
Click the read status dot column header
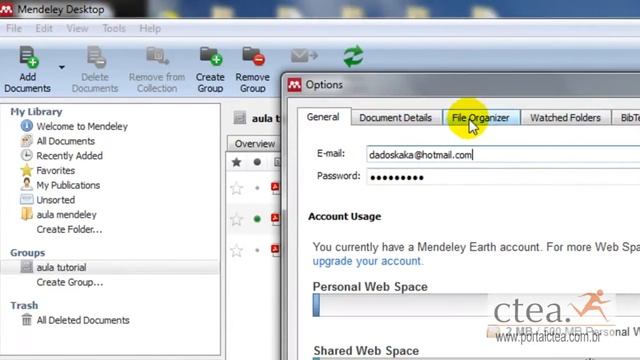pos(257,162)
